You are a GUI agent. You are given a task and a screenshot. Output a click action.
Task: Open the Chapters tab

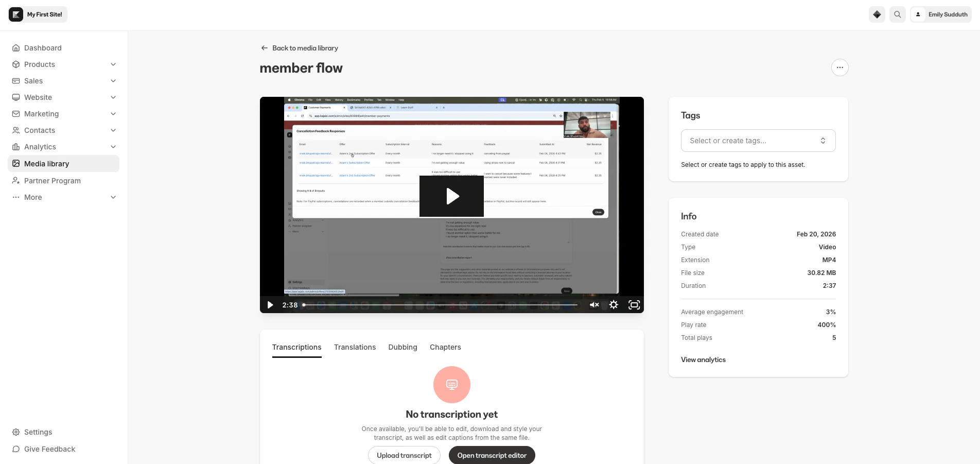pyautogui.click(x=445, y=347)
